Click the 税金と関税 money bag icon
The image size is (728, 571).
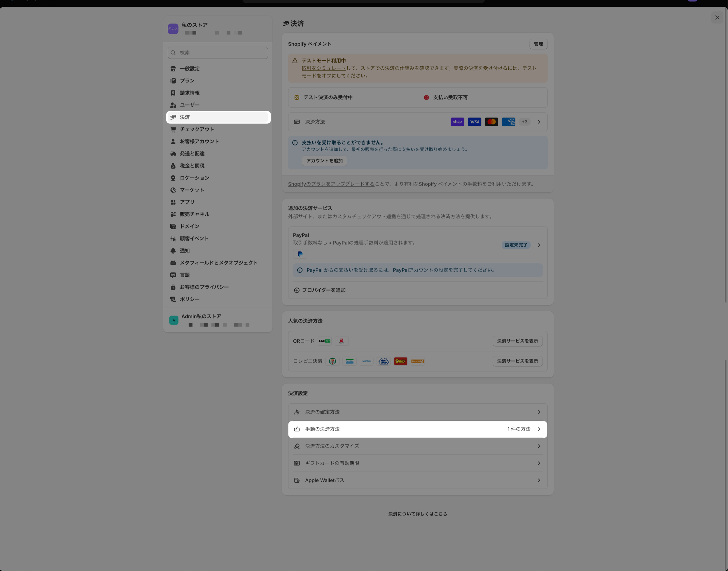tap(173, 166)
